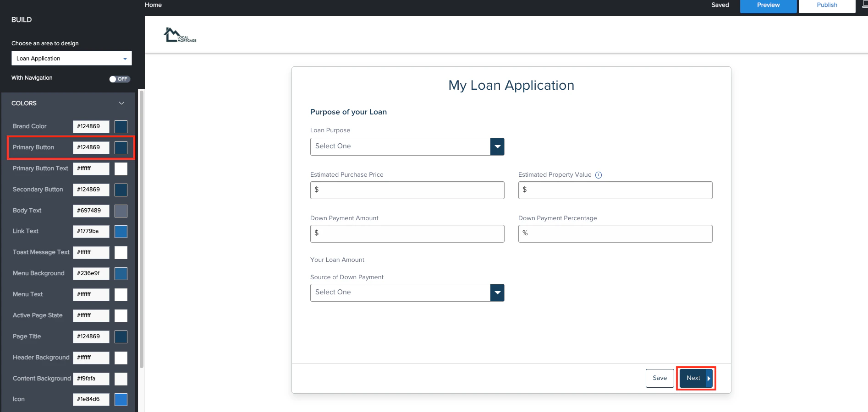Open the Menu Background color swatch
The image size is (868, 412).
[121, 274]
